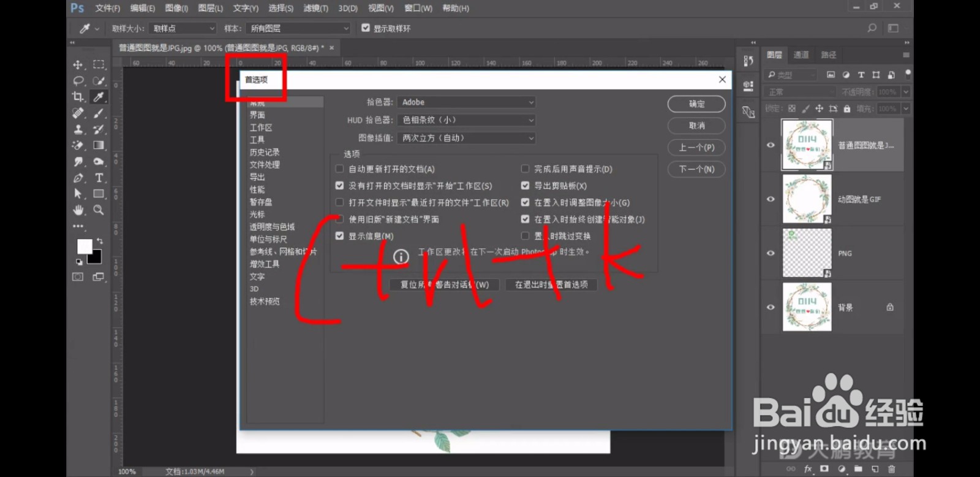The height and width of the screenshot is (477, 980).
Task: Select the Quick Selection tool
Action: (98, 81)
